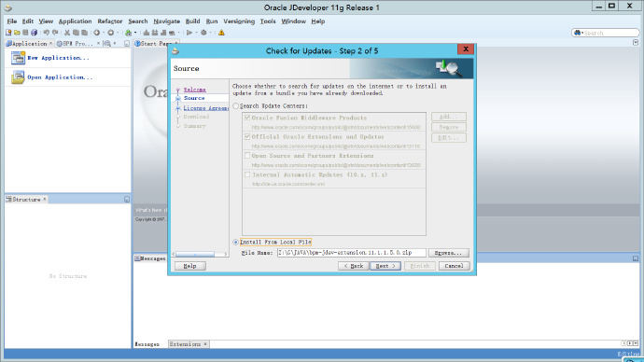Click the Undo toolbar icon
The image size is (644, 362).
(x=46, y=33)
